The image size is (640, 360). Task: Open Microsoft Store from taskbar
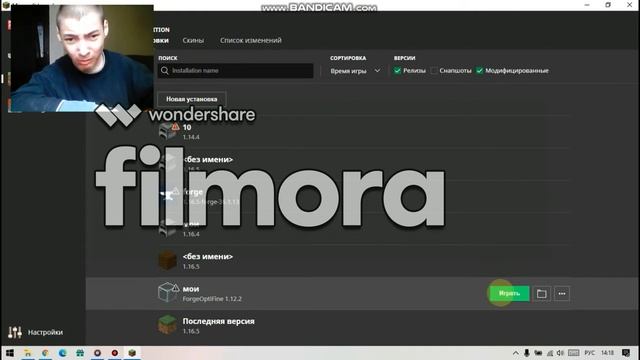pyautogui.click(x=80, y=353)
